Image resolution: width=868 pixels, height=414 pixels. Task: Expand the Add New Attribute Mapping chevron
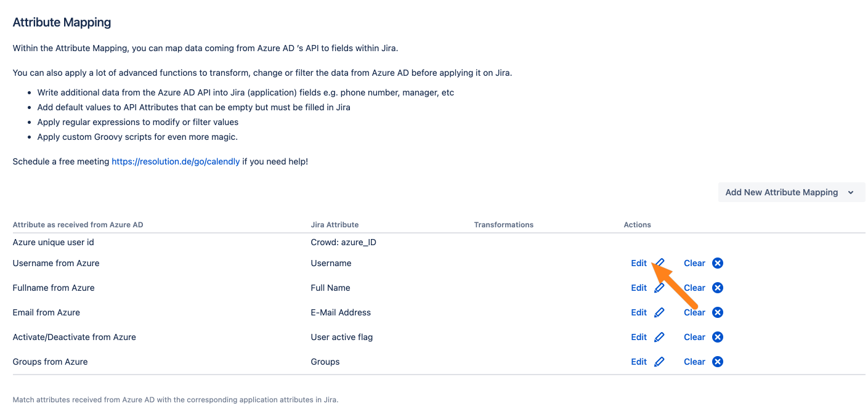(x=851, y=192)
